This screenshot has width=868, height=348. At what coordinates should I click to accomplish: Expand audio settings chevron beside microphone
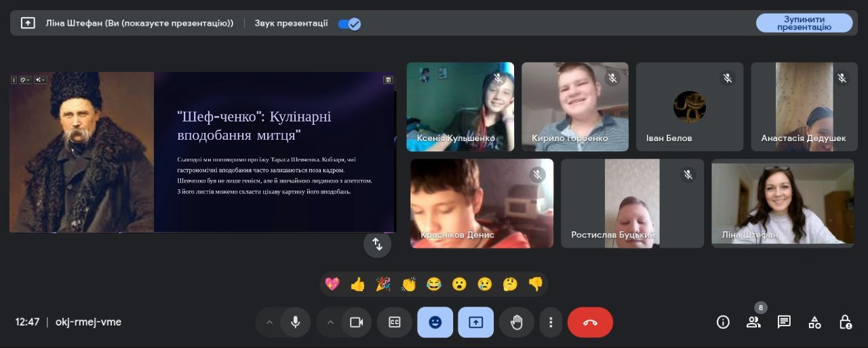269,322
